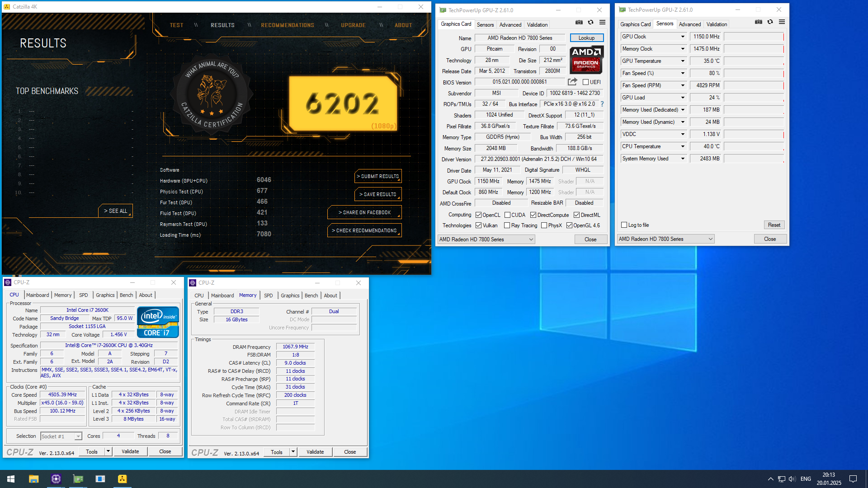Click the CPU-Z icon in the taskbar
The height and width of the screenshot is (488, 868).
tap(56, 479)
